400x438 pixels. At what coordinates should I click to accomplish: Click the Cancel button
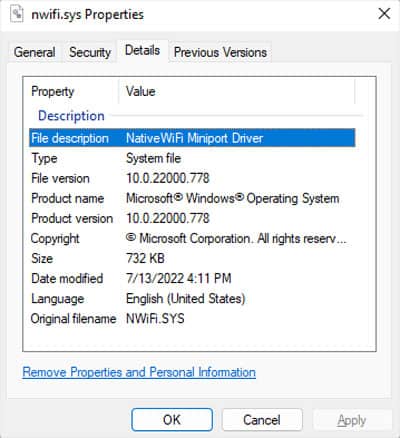262,420
